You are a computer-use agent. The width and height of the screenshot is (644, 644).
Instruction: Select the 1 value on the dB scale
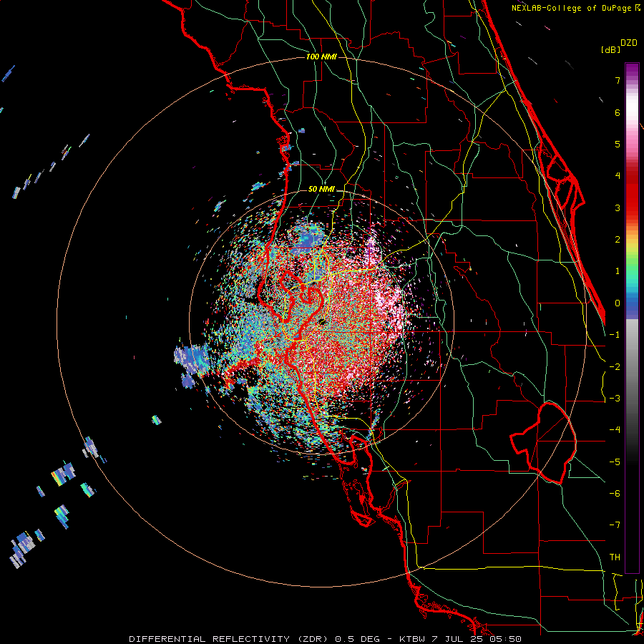tap(618, 271)
